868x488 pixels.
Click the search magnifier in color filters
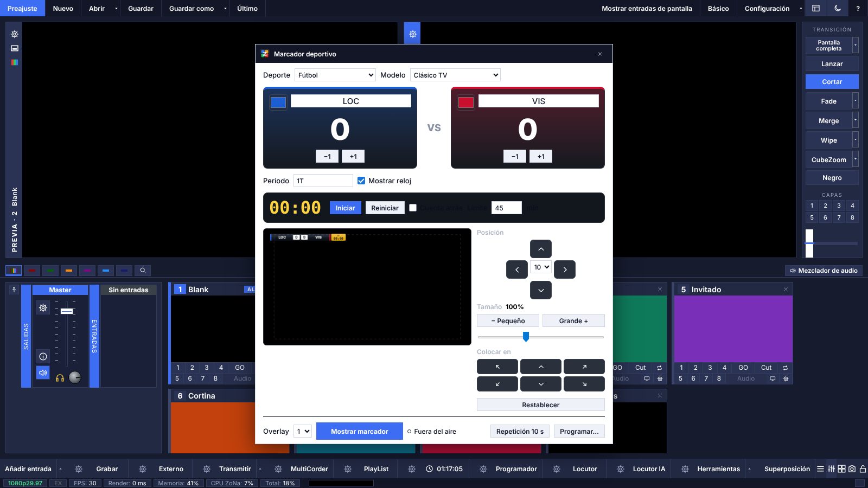click(143, 270)
